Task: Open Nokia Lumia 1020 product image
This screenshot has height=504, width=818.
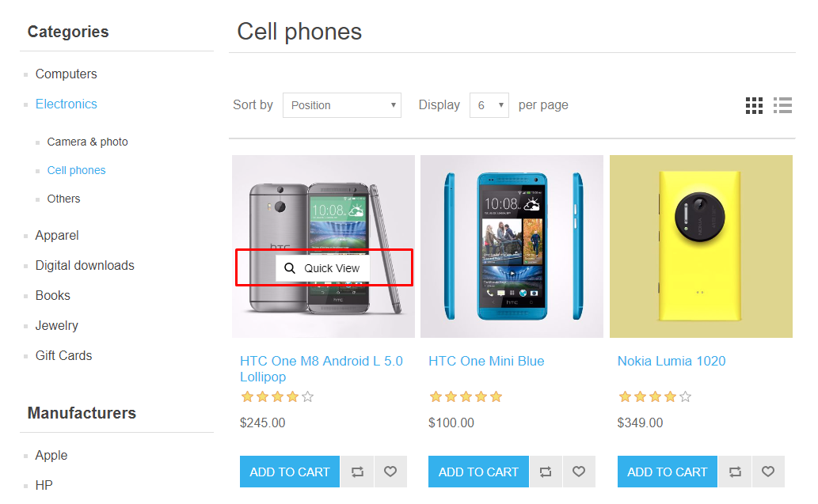Action: pyautogui.click(x=701, y=246)
